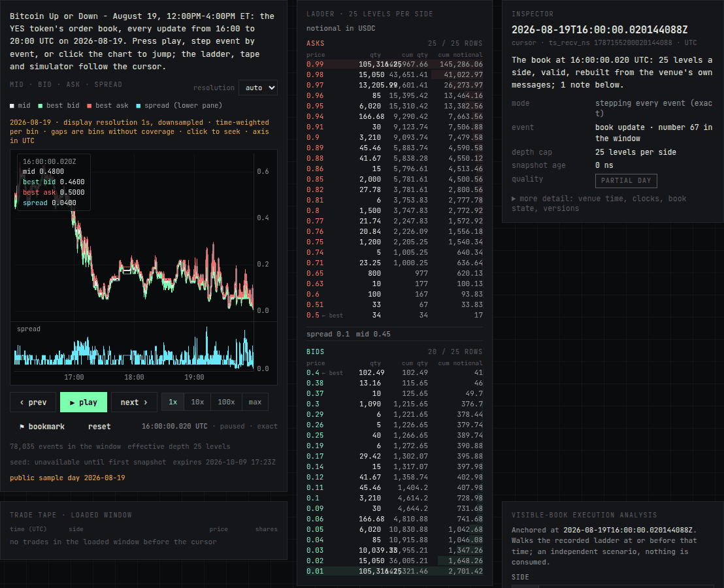Select the 0.98 ask price row
This screenshot has height=588, width=724.
394,74
